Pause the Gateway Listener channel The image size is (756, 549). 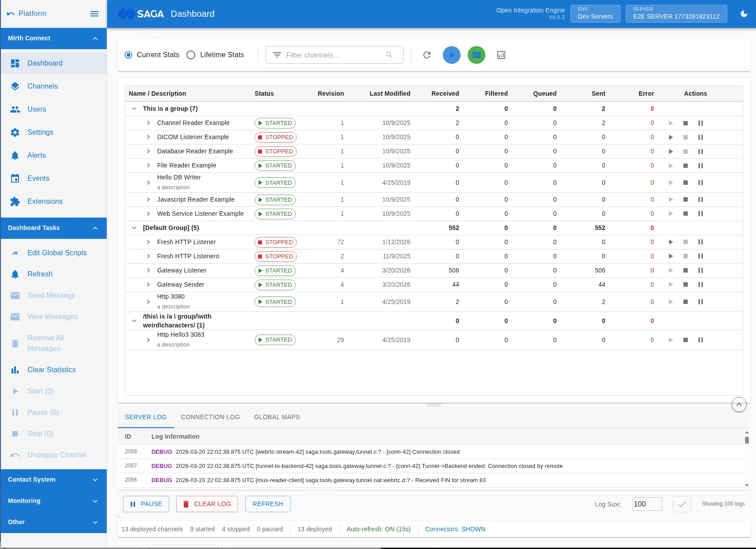click(x=701, y=270)
